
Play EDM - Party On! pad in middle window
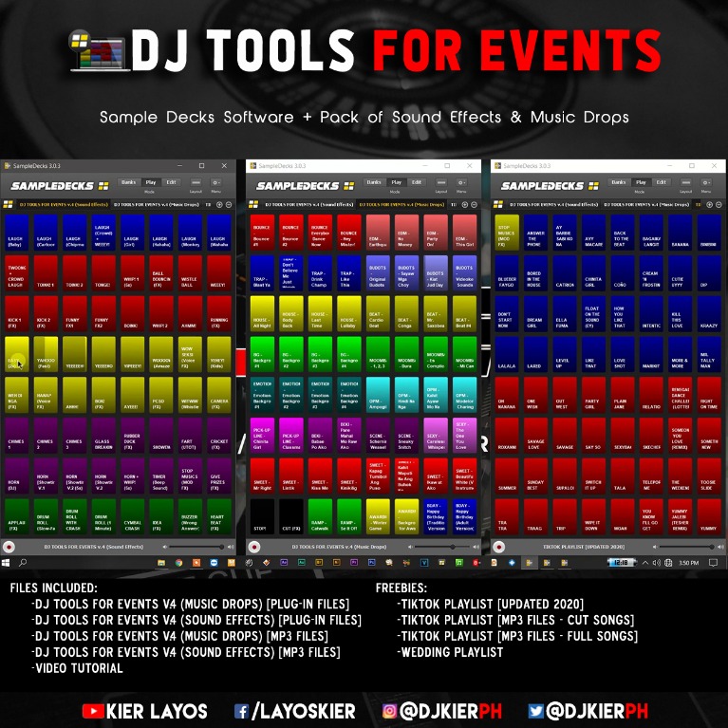click(x=436, y=233)
